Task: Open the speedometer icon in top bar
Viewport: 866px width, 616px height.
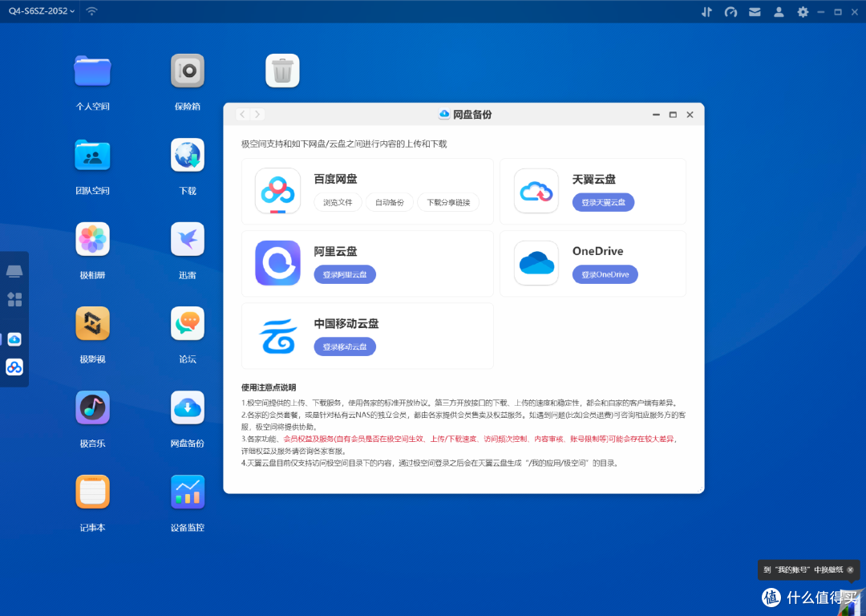Action: point(730,11)
